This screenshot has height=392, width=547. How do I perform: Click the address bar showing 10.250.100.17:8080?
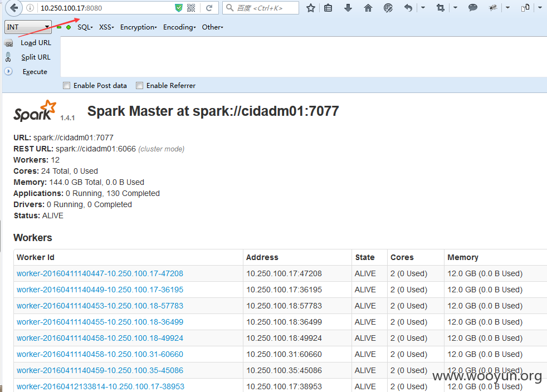[105, 8]
